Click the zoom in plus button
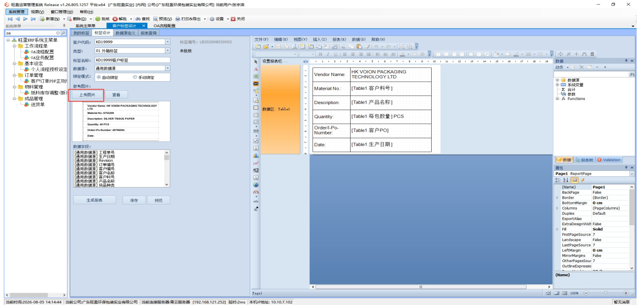This screenshot has height=305, width=644. tap(626, 293)
